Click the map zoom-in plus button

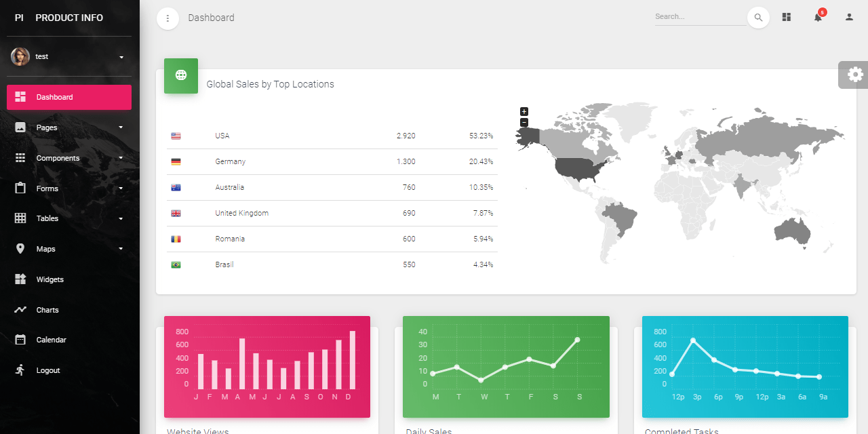click(524, 111)
